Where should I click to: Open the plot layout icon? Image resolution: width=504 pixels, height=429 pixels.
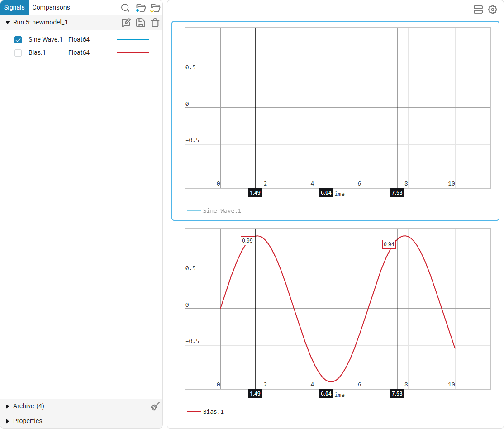[478, 10]
